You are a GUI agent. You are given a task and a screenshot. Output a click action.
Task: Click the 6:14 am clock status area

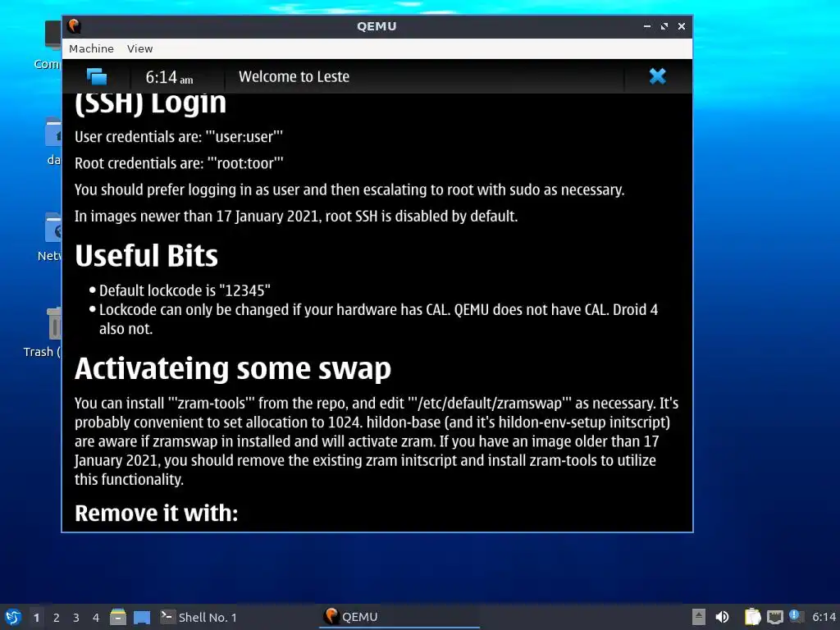pyautogui.click(x=169, y=78)
